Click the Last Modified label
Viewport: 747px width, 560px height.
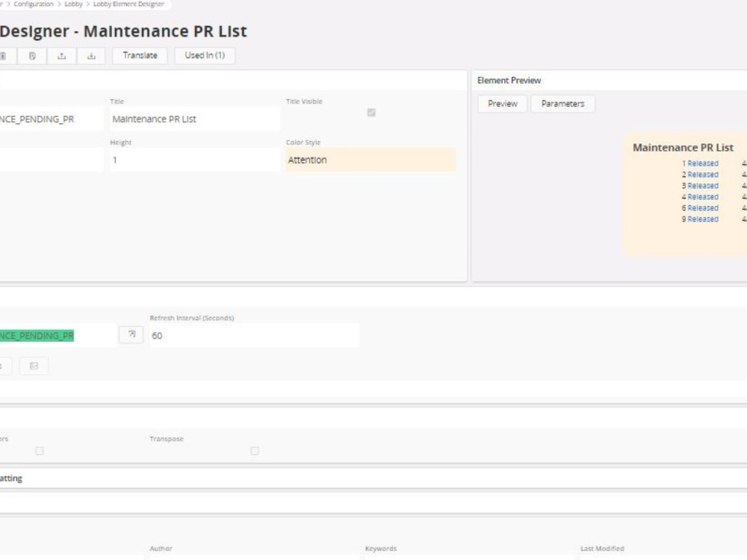(x=602, y=549)
